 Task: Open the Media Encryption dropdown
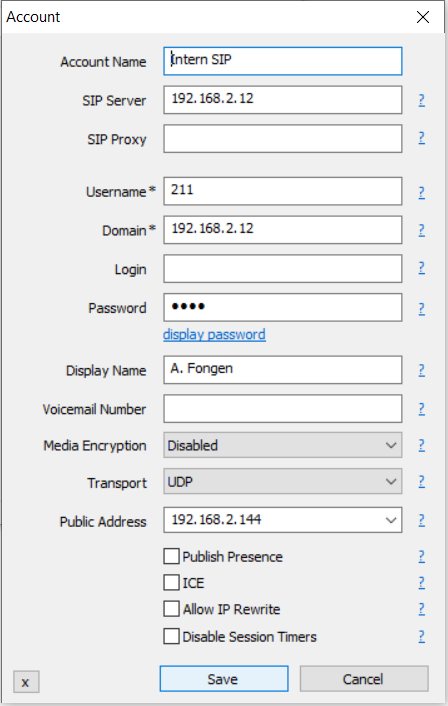point(283,445)
